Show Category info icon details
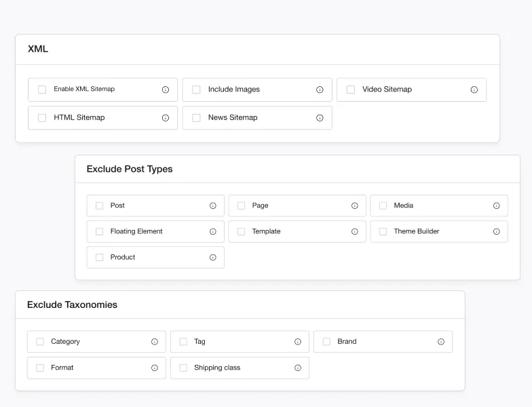 tap(155, 342)
